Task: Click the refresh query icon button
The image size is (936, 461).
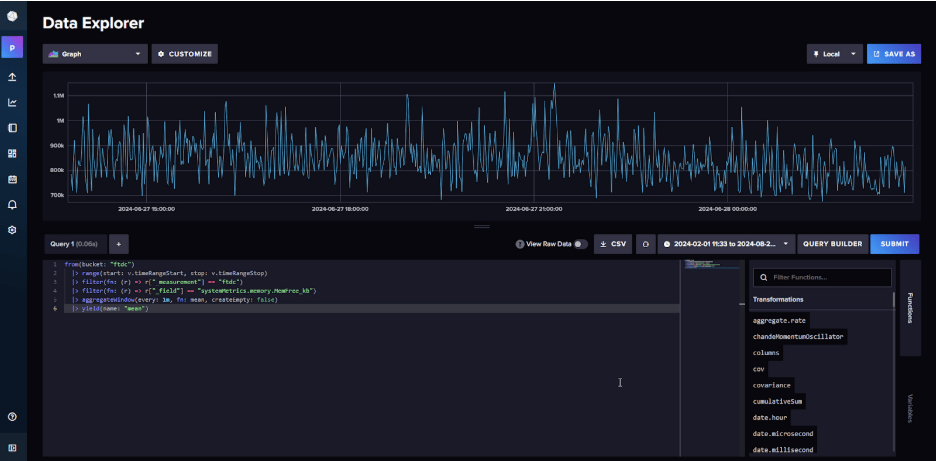Action: [645, 244]
